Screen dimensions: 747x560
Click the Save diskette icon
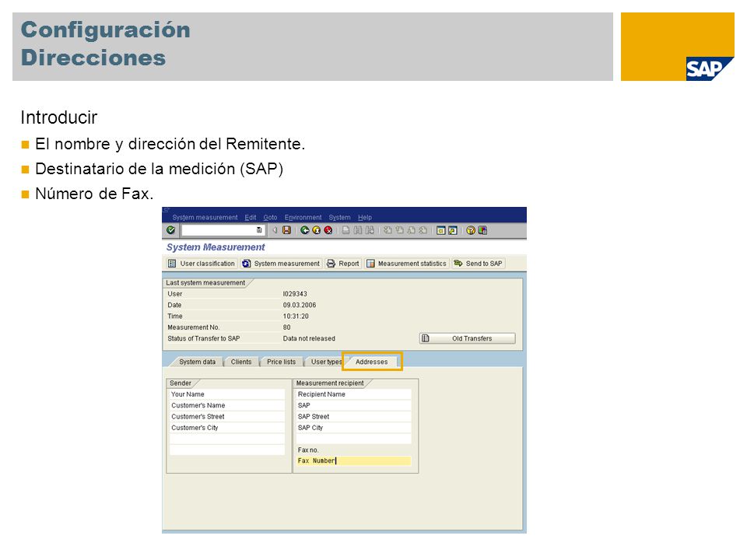[x=287, y=230]
